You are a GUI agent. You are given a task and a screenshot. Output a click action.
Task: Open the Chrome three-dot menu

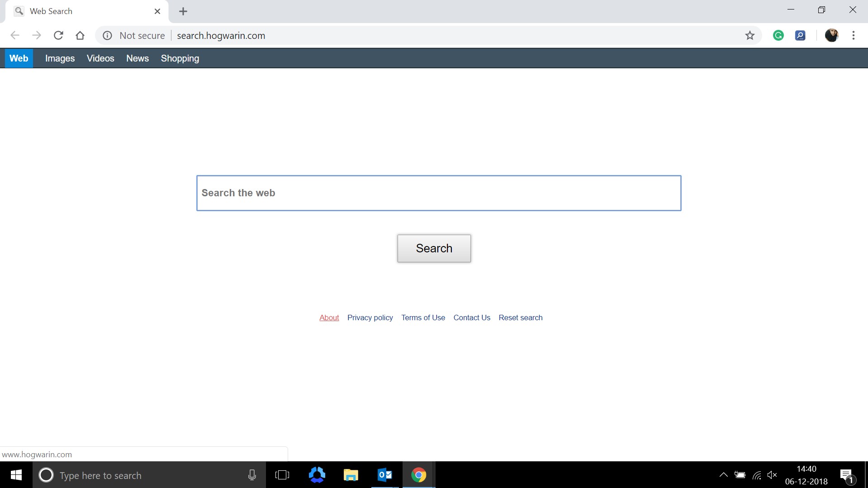[x=854, y=35]
